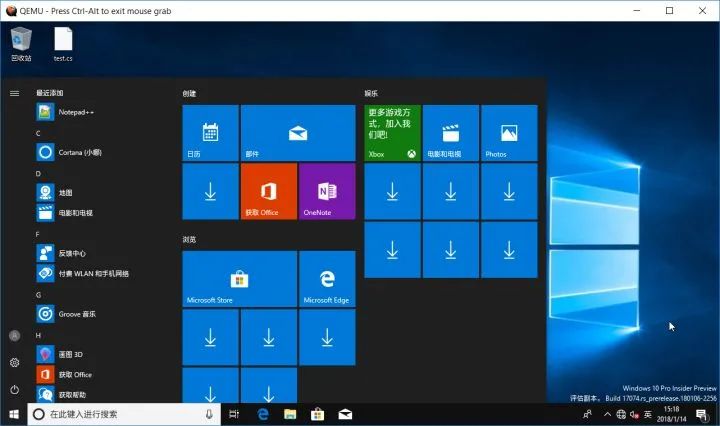
Task: Open 获取 Office entry in the app list
Action: click(x=103, y=375)
